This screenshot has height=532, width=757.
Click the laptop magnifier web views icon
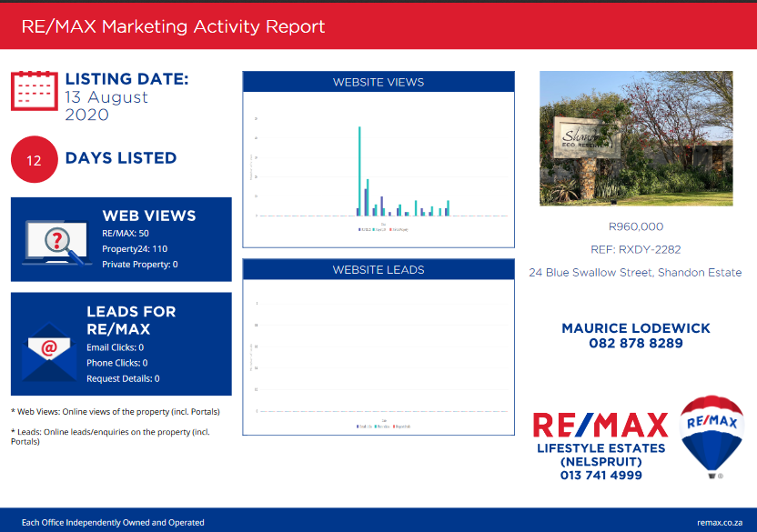coord(57,243)
